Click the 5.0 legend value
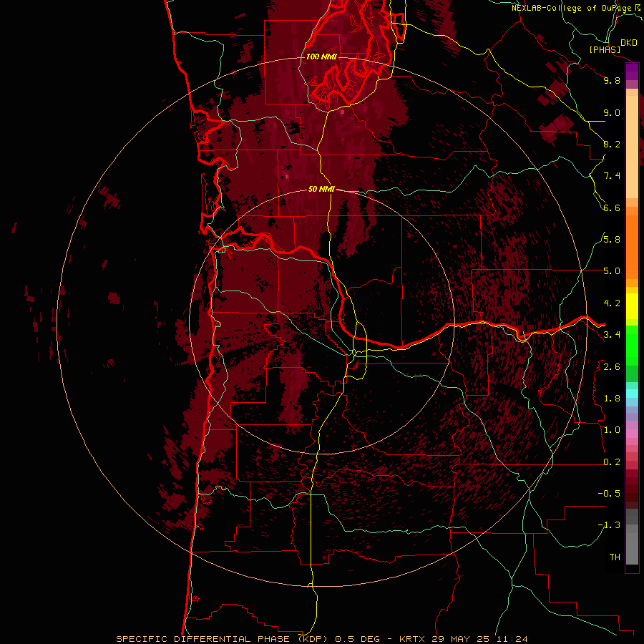The image size is (644, 644). click(x=612, y=271)
